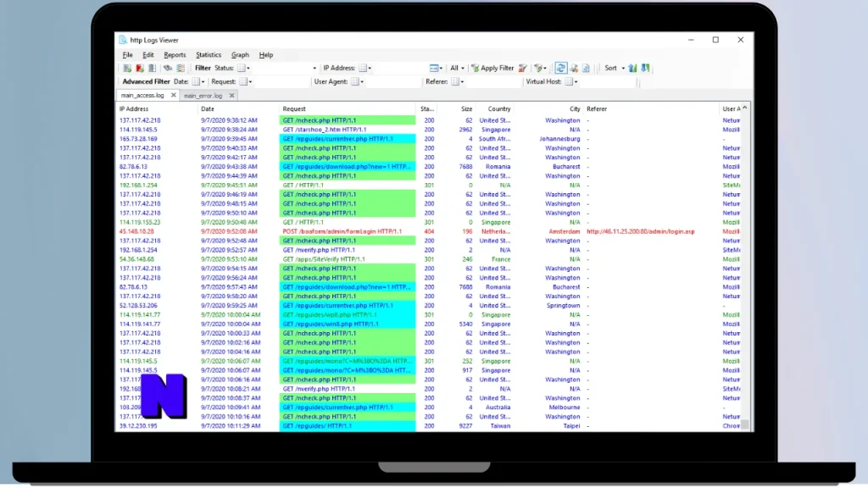Open the File menu
This screenshot has height=488, width=868.
click(x=127, y=55)
